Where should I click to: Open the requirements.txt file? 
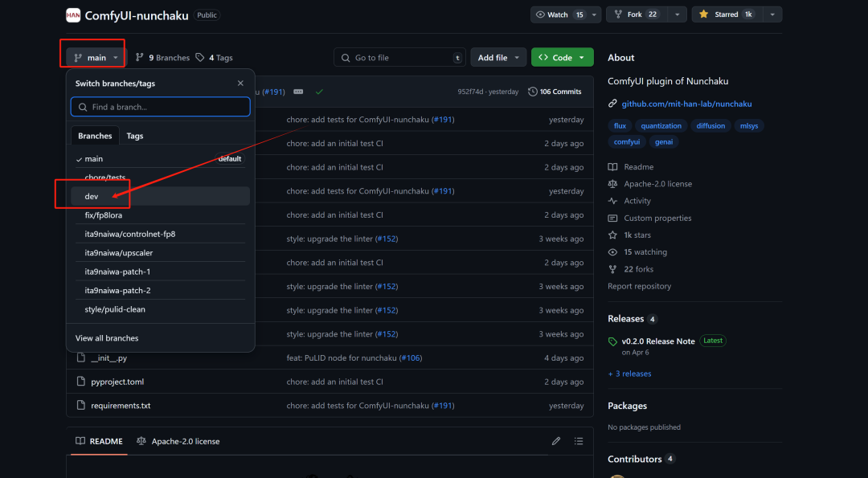121,406
